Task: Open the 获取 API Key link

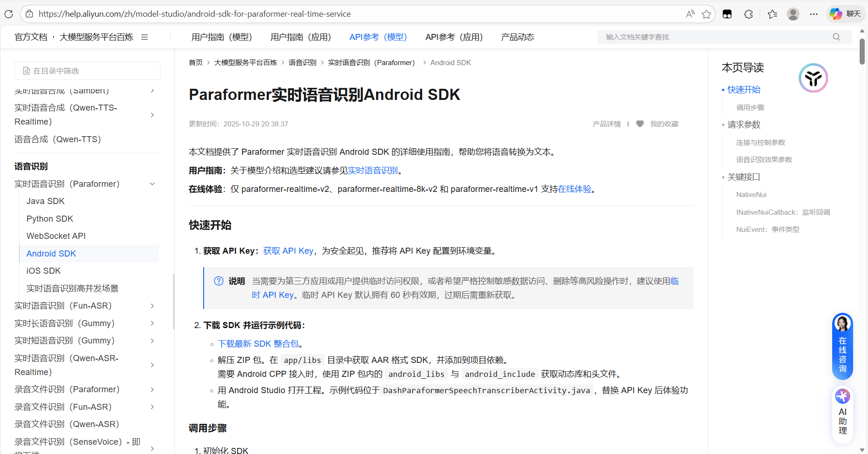Action: click(288, 250)
